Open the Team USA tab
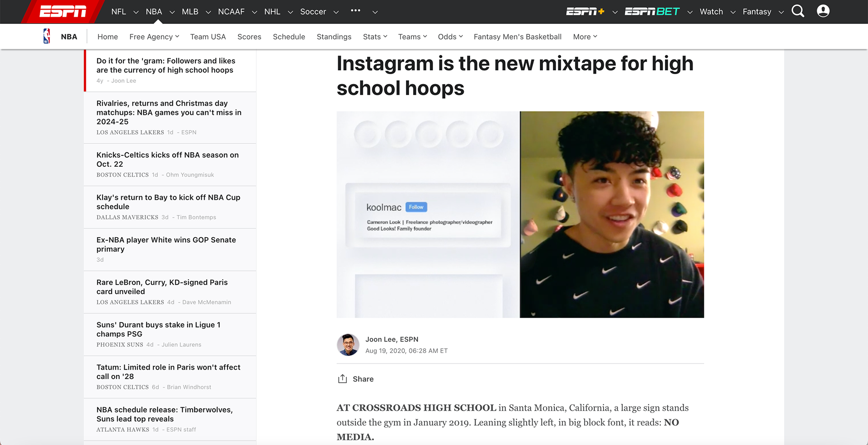The height and width of the screenshot is (445, 868). point(208,37)
